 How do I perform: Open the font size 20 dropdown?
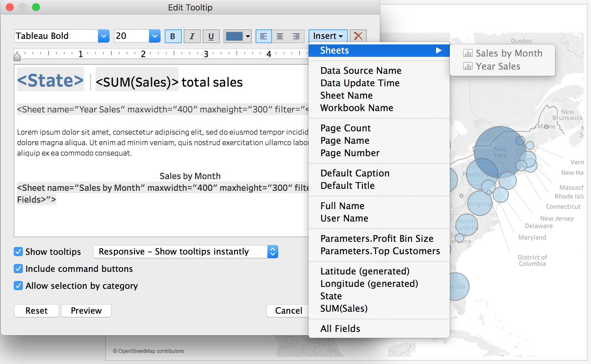155,36
